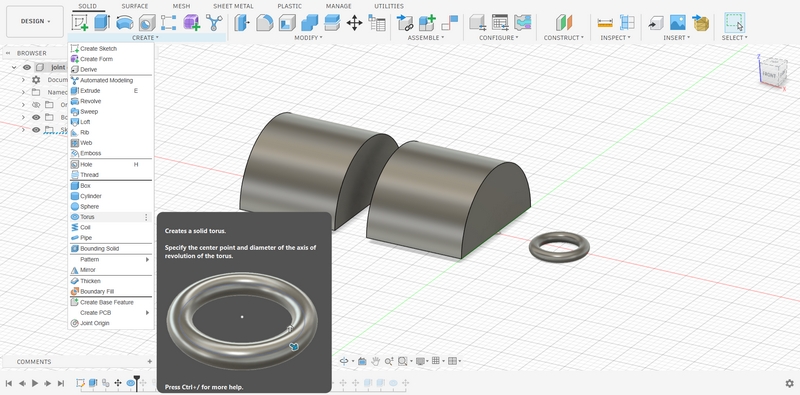Screen dimensions: 800x395
Task: Activate the window Select tool
Action: click(734, 22)
